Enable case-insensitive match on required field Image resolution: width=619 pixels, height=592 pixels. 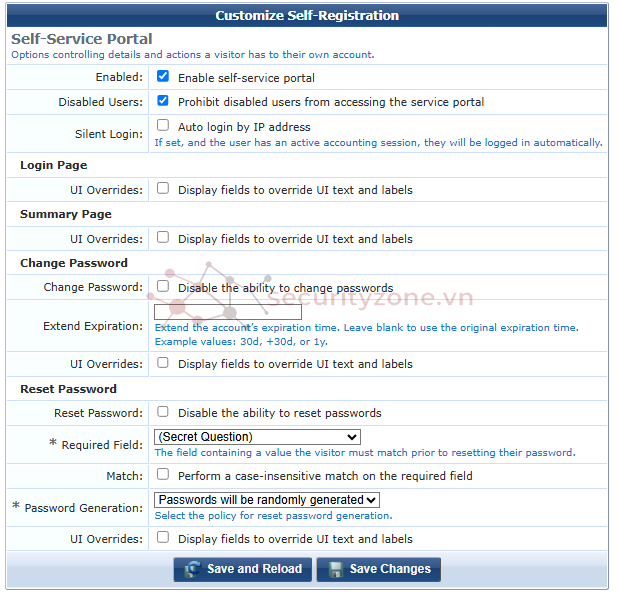pyautogui.click(x=163, y=475)
